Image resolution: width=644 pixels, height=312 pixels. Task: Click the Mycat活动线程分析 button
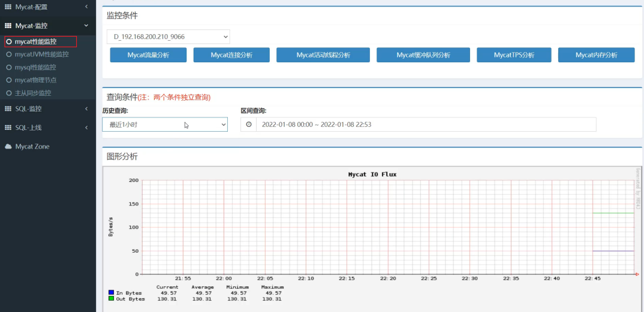tap(323, 55)
